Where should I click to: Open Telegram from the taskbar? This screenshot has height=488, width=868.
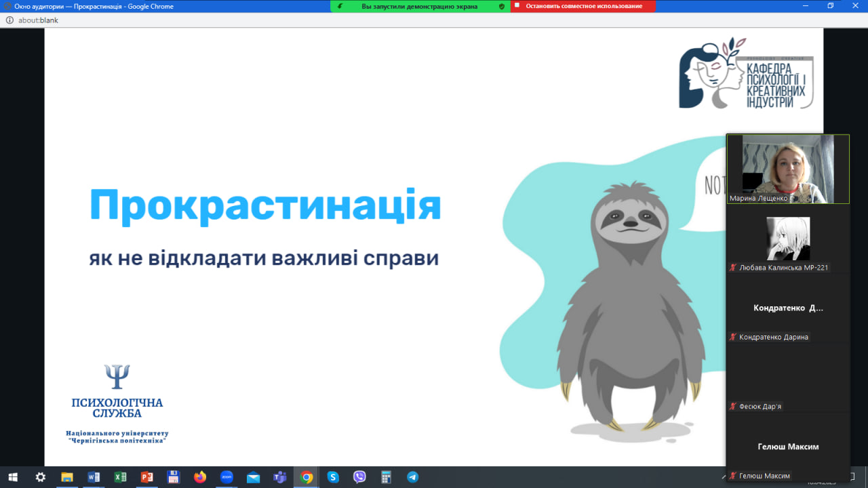[x=412, y=477]
